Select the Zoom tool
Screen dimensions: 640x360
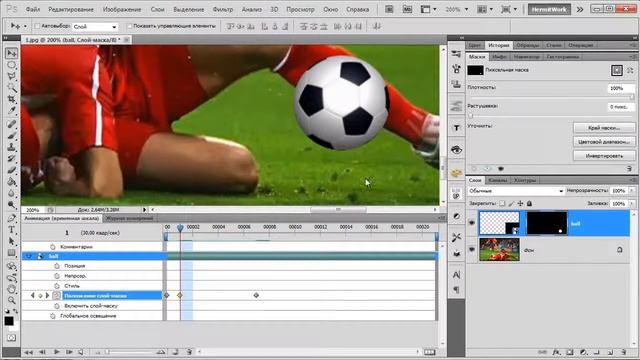(11, 301)
